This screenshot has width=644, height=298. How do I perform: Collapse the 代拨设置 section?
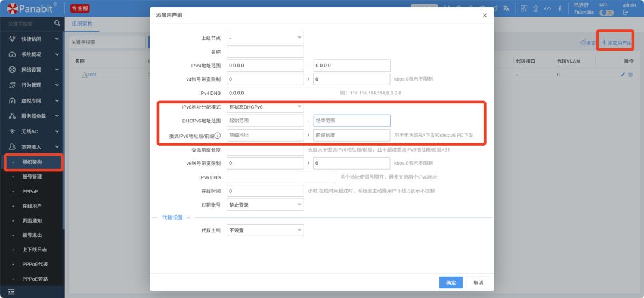click(x=188, y=217)
